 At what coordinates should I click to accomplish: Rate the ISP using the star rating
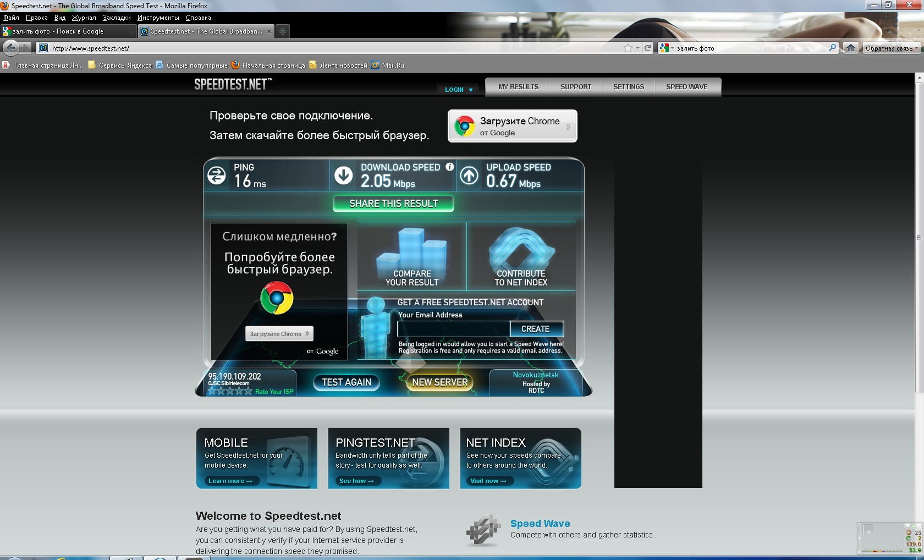(230, 391)
